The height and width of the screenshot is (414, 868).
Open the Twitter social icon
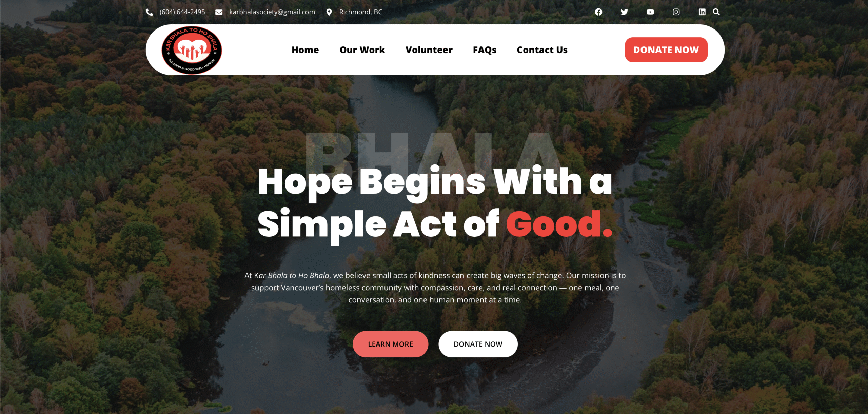pos(624,12)
